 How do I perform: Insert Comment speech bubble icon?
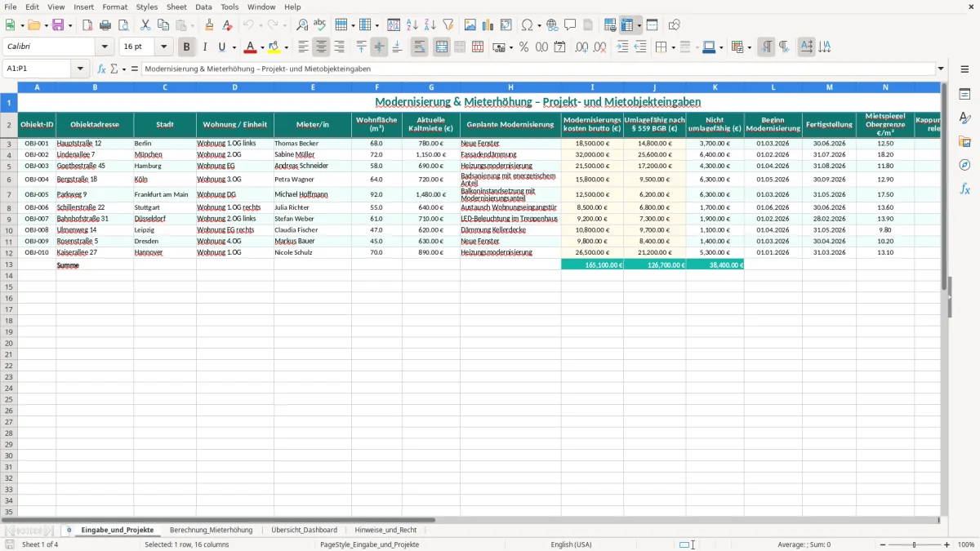(x=570, y=25)
